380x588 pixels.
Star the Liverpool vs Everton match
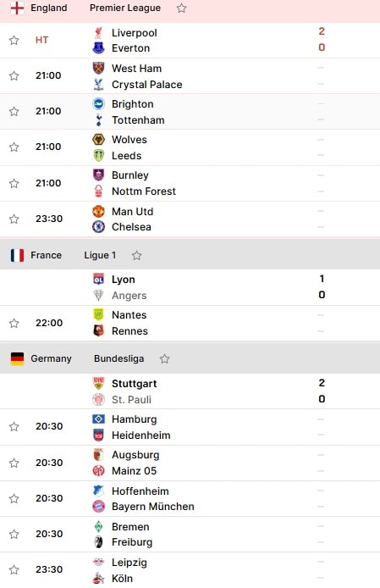coord(14,40)
